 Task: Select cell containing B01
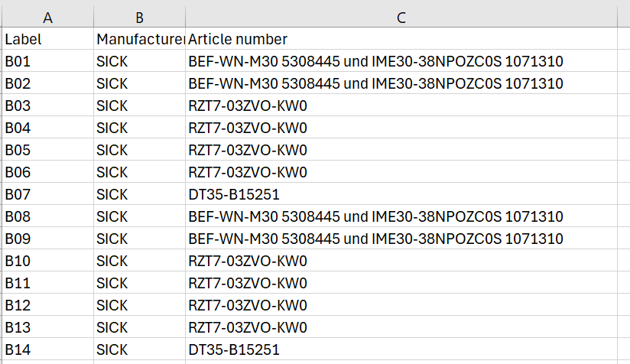(48, 60)
